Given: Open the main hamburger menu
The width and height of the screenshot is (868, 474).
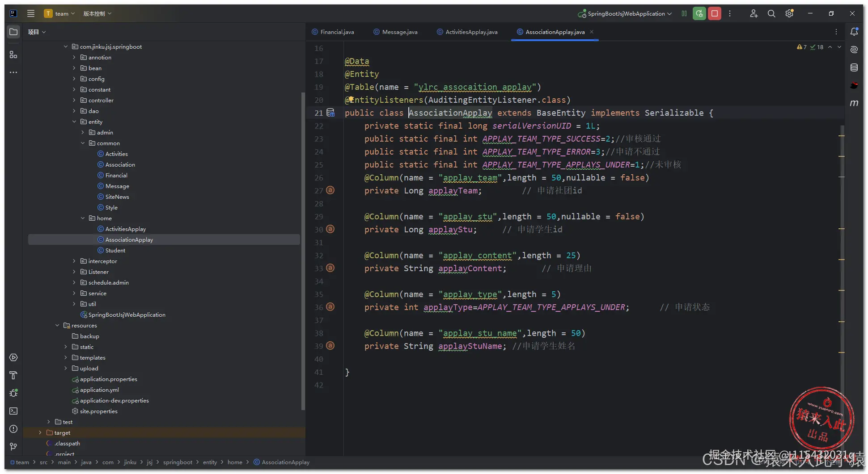Looking at the screenshot, I should [x=31, y=14].
